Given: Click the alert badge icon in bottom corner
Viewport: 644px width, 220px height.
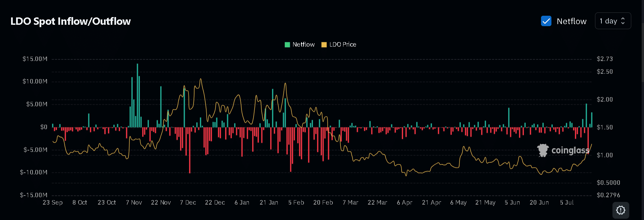Looking at the screenshot, I should click(621, 210).
